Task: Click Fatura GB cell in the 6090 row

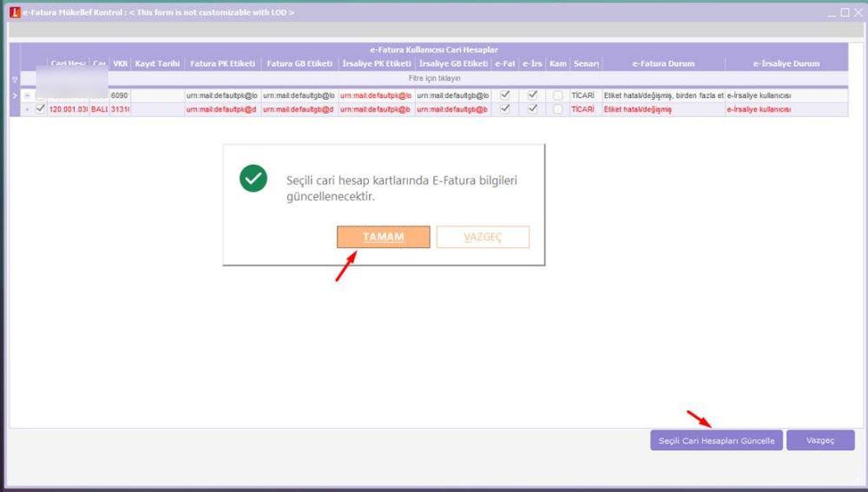Action: (x=299, y=95)
